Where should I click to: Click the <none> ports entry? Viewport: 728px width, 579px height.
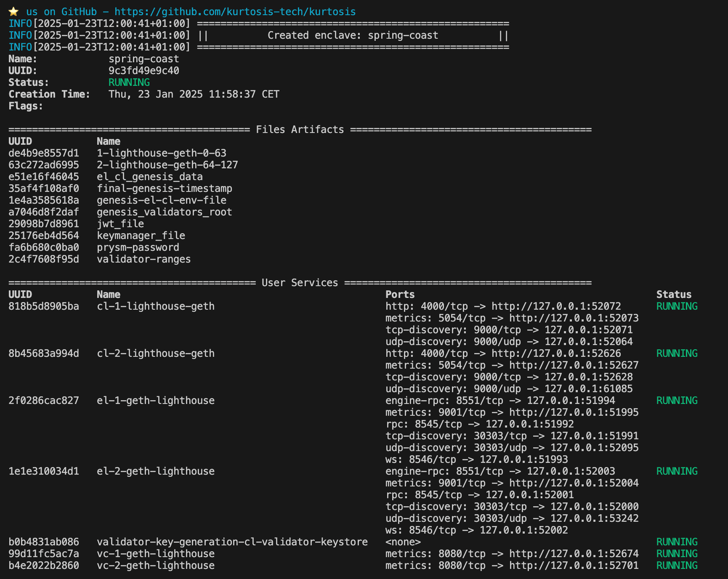pyautogui.click(x=403, y=542)
